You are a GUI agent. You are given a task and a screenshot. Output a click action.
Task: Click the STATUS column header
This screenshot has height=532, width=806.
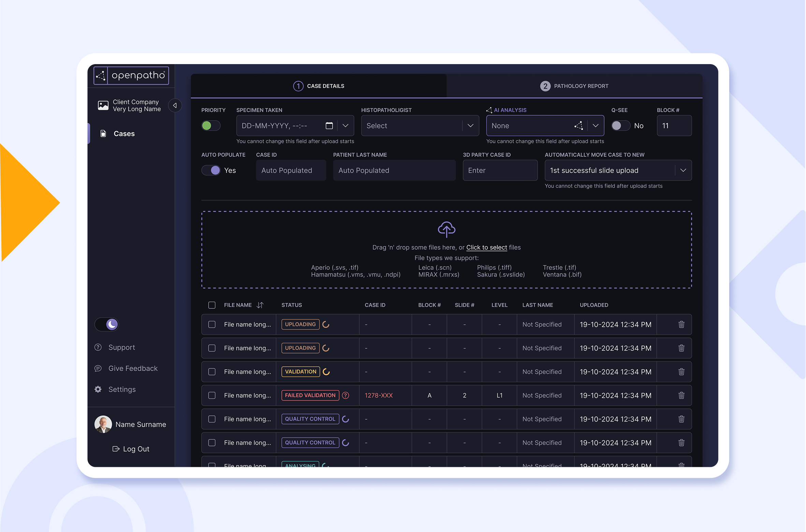point(292,305)
